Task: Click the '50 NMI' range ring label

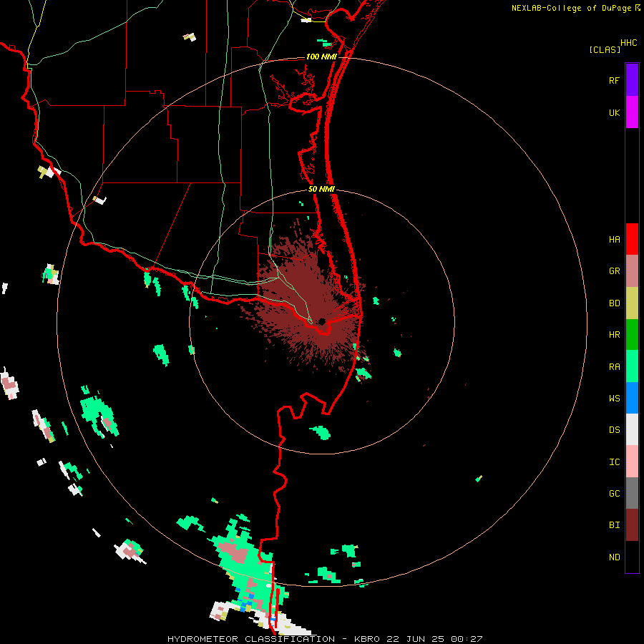Action: (x=321, y=189)
